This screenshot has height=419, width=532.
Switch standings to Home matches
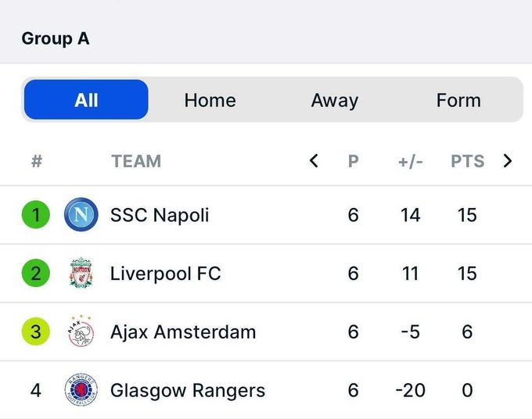(210, 100)
